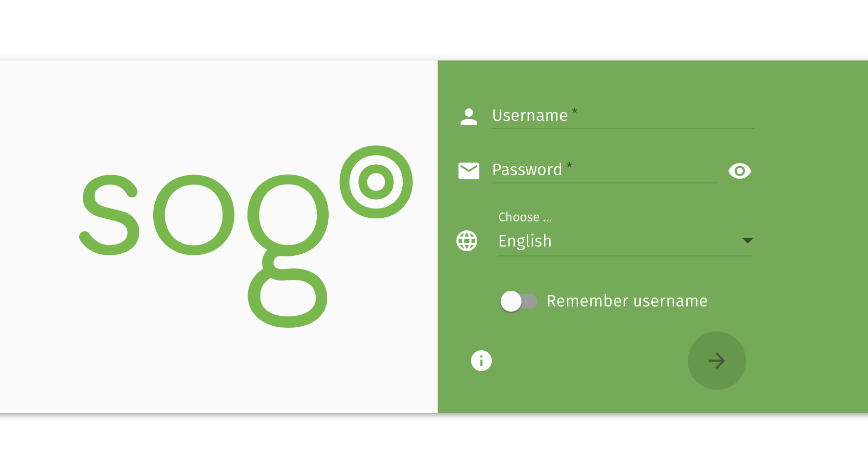Click the dropdown arrow of the language selector
The width and height of the screenshot is (868, 468).
[748, 240]
